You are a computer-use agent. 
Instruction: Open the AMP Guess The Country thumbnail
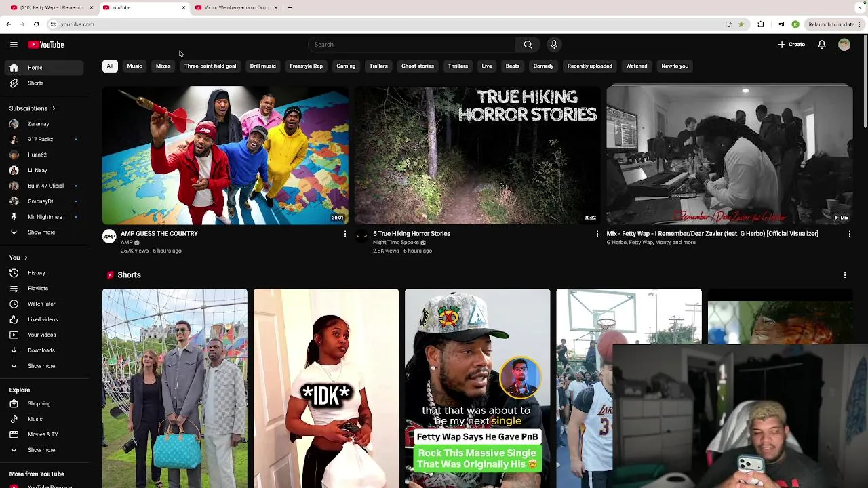pos(225,155)
